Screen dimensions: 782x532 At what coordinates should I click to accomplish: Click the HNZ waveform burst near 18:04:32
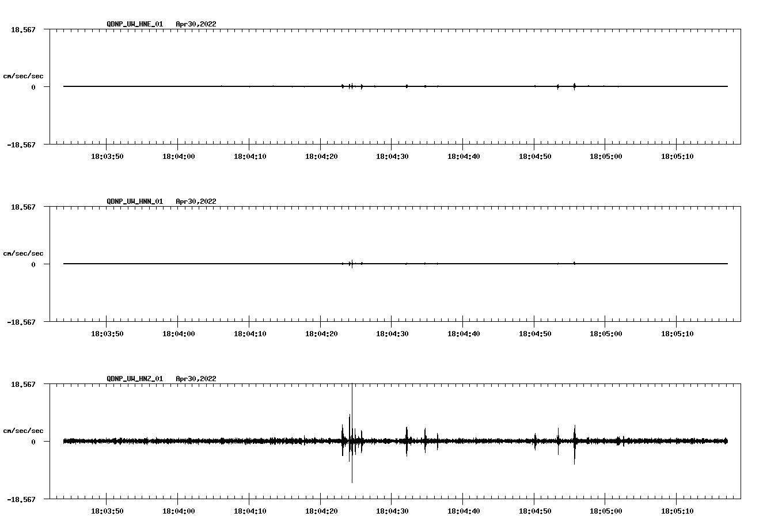tap(407, 441)
